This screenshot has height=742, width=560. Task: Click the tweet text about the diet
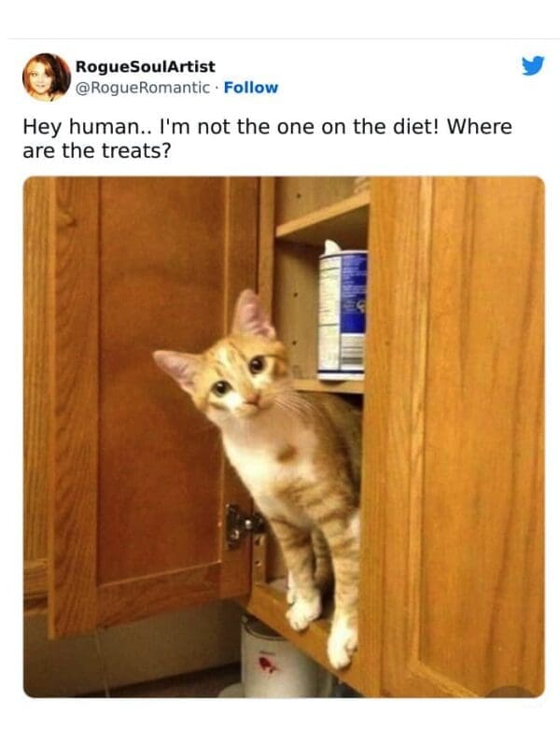click(268, 139)
